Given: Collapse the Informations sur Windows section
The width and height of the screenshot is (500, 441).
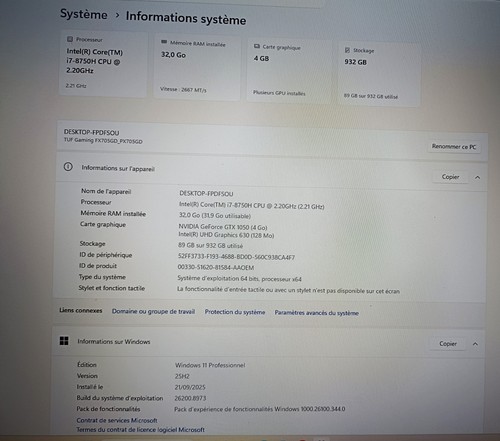Looking at the screenshot, I should pos(475,344).
